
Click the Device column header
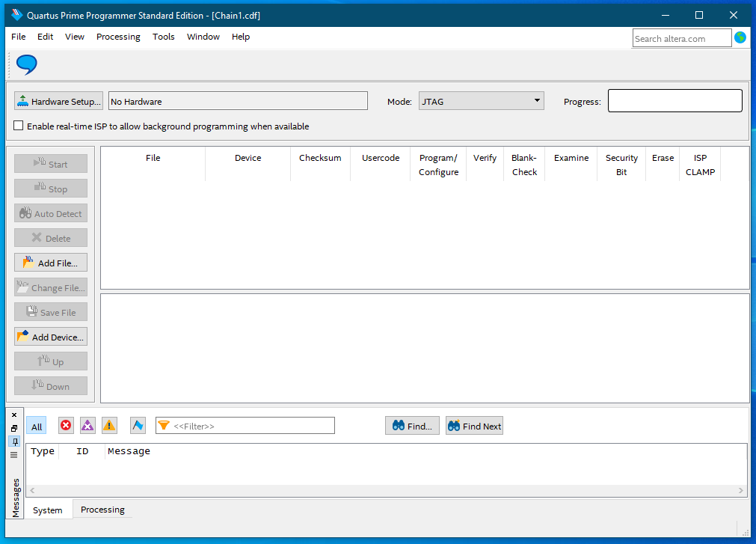248,165
